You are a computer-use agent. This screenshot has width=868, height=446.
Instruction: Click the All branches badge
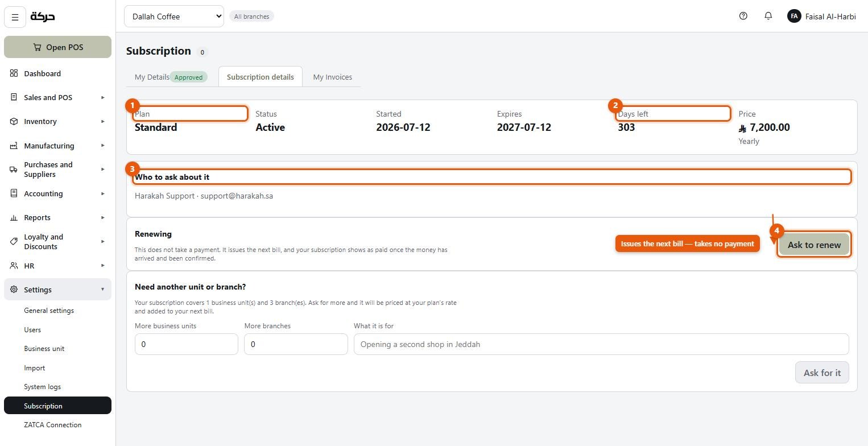coord(251,16)
